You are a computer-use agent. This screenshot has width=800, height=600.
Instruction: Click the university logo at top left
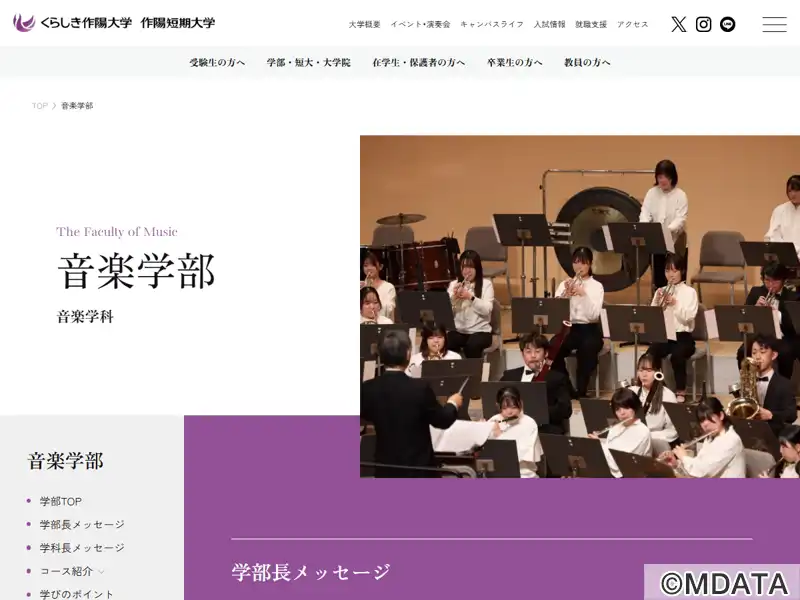114,23
